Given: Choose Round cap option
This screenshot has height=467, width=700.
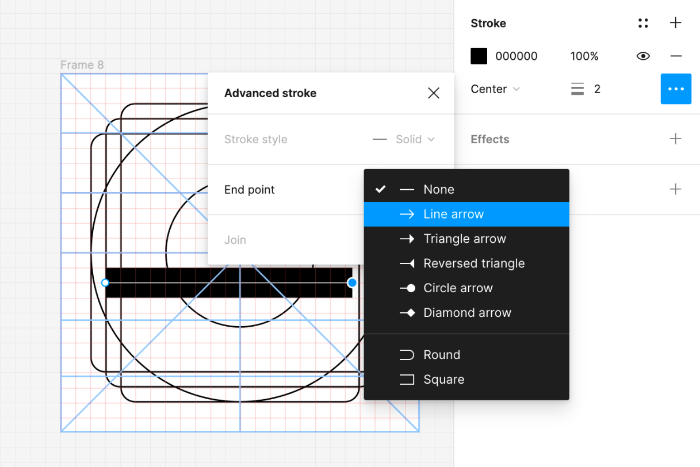Looking at the screenshot, I should [x=467, y=355].
